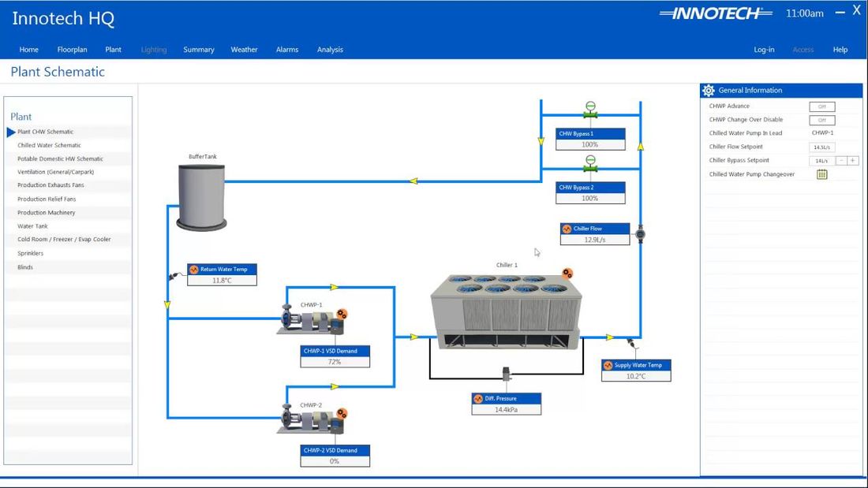Viewport: 868px width, 488px height.
Task: Open the Weather menu
Action: point(244,49)
